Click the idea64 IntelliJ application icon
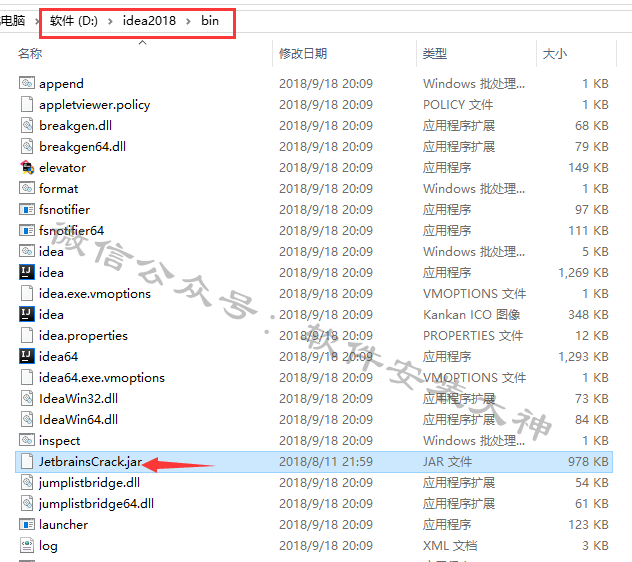 27,356
